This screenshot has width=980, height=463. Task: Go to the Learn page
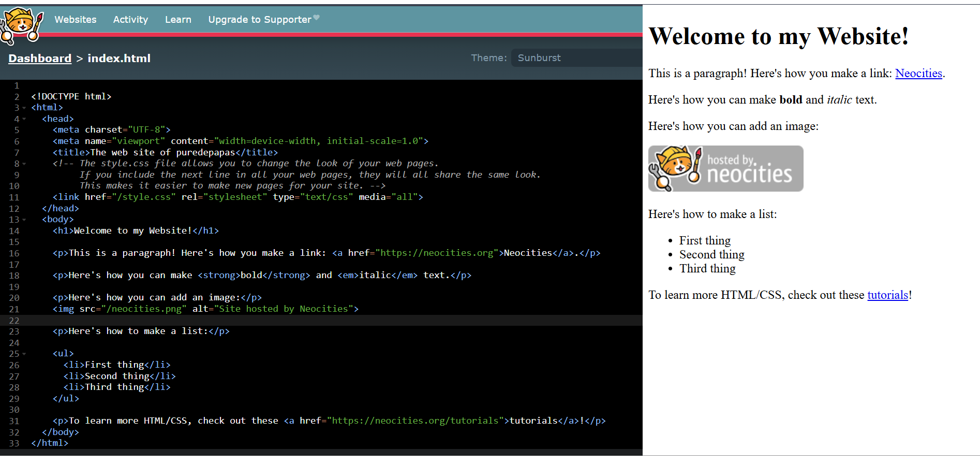click(x=178, y=20)
